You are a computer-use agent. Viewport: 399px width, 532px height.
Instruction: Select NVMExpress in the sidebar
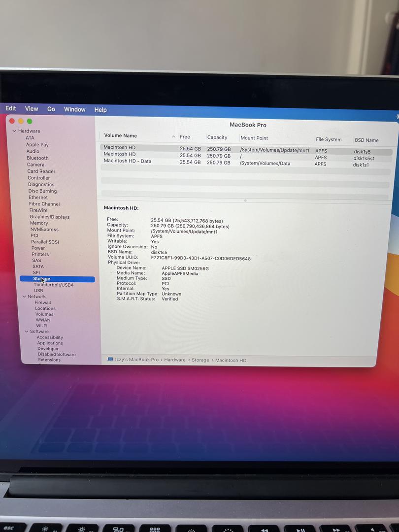pos(44,230)
